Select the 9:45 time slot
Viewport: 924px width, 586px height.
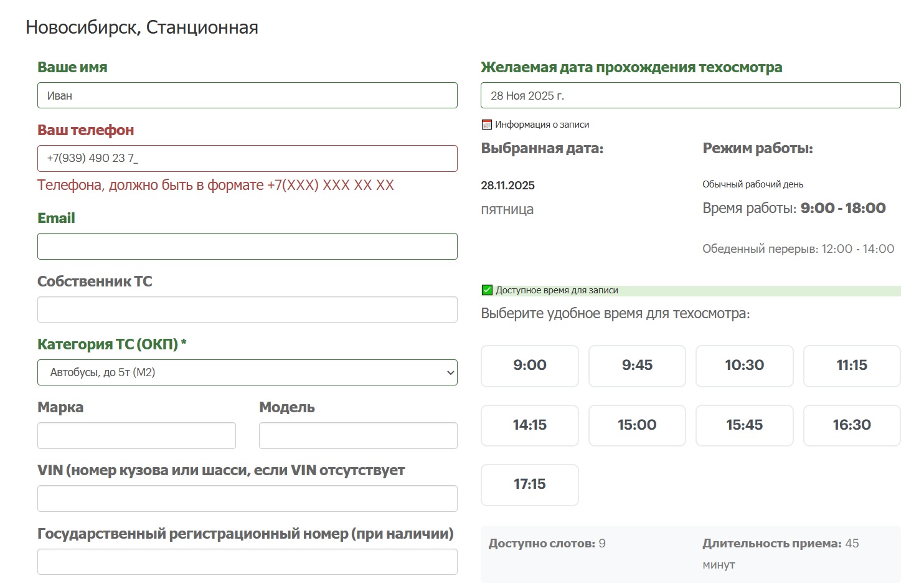click(x=636, y=366)
